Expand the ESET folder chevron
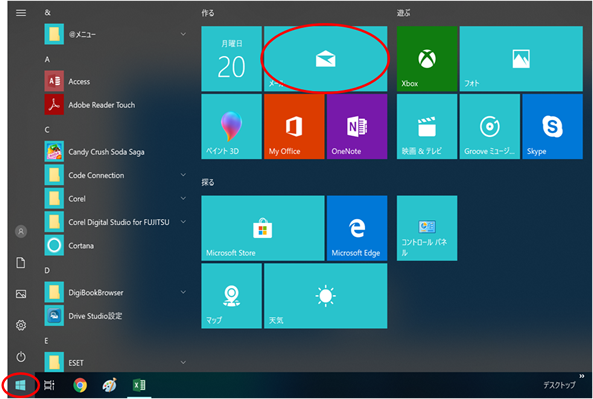This screenshot has height=399, width=593. pyautogui.click(x=183, y=362)
